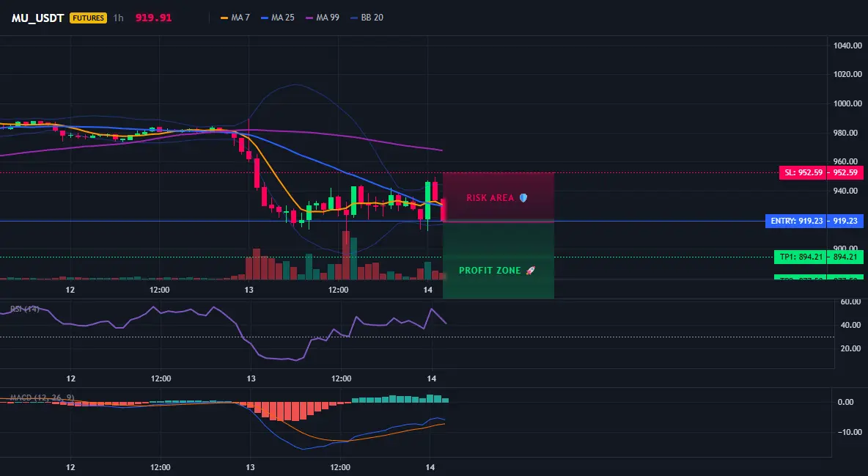868x476 pixels.
Task: Toggle the MA 99 legend entry
Action: click(322, 18)
